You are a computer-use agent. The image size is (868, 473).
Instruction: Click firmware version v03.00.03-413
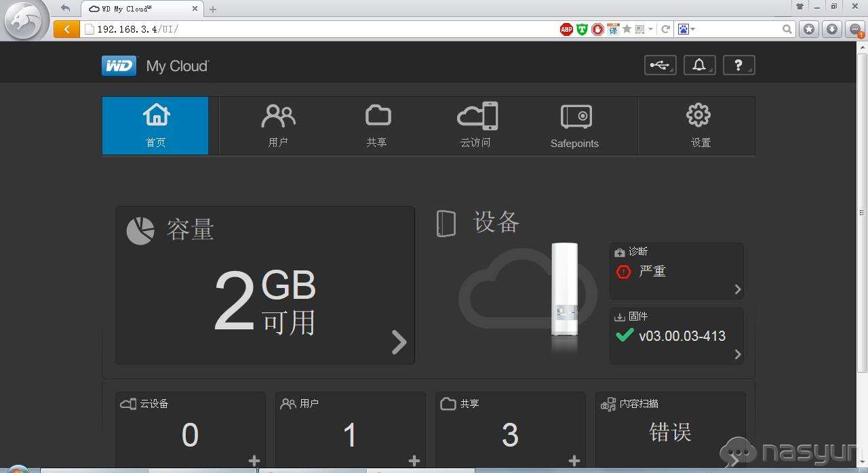(x=682, y=336)
